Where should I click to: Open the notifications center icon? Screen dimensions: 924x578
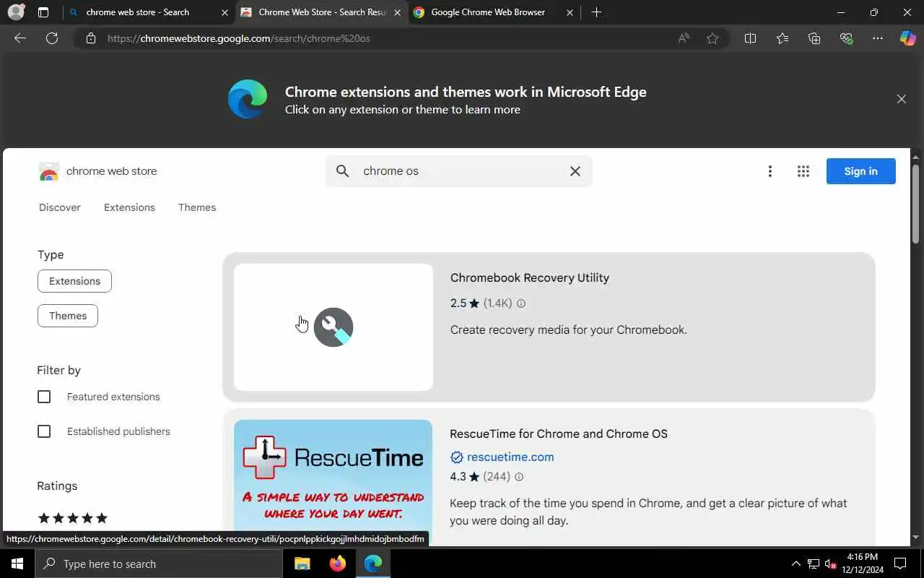900,564
